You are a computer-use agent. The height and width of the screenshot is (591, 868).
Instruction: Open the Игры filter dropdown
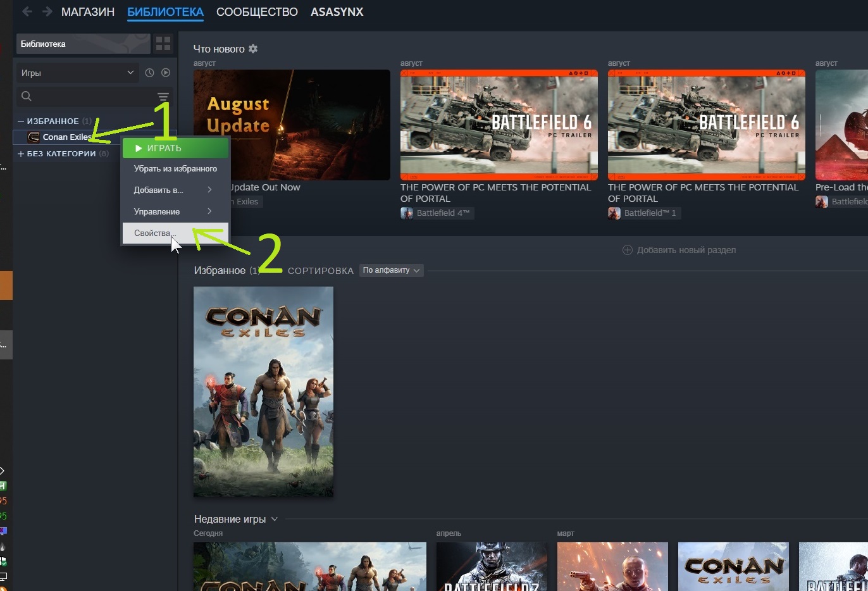coord(77,73)
